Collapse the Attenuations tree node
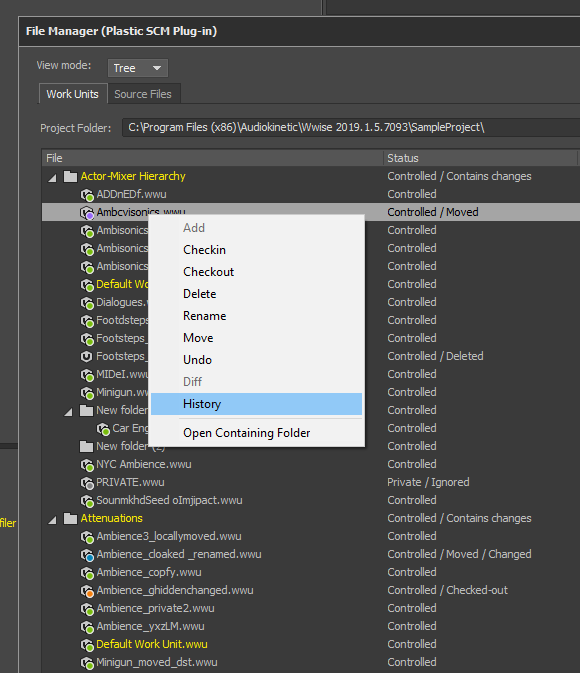580x673 pixels. click(x=52, y=520)
